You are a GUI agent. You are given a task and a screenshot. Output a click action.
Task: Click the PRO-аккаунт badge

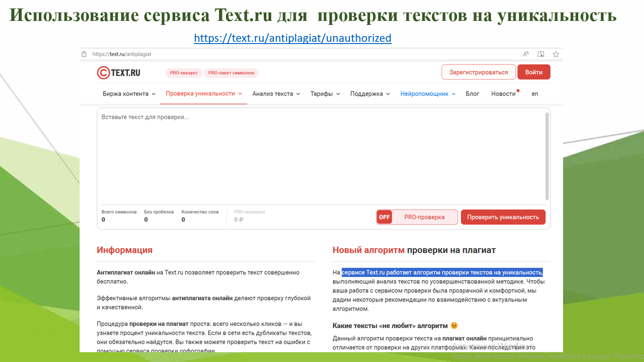pyautogui.click(x=184, y=73)
